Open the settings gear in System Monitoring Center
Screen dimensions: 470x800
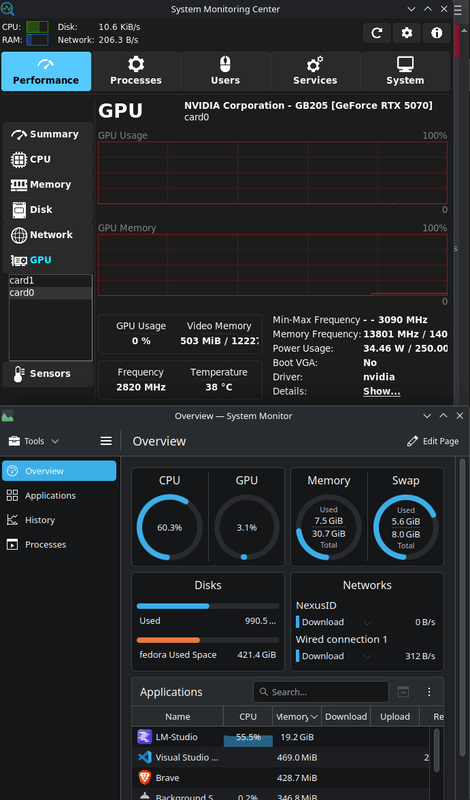(x=407, y=33)
